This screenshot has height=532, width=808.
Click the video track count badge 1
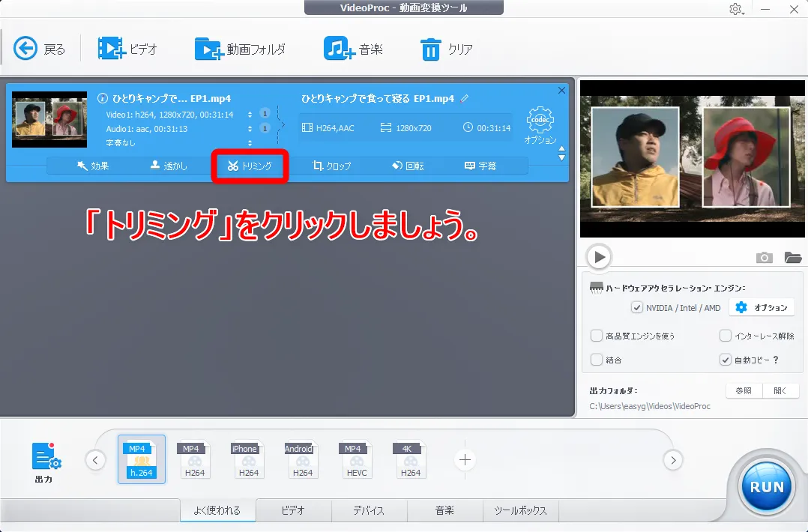265,113
